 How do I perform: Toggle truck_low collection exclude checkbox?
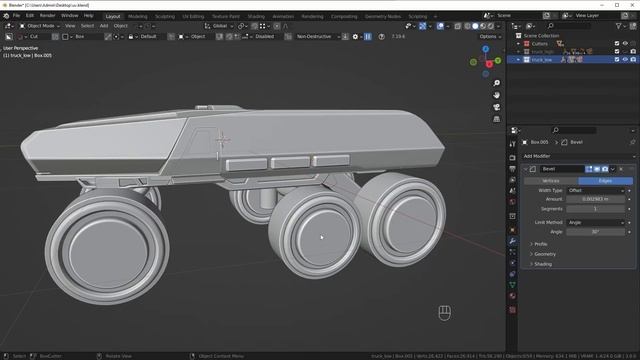(x=617, y=60)
